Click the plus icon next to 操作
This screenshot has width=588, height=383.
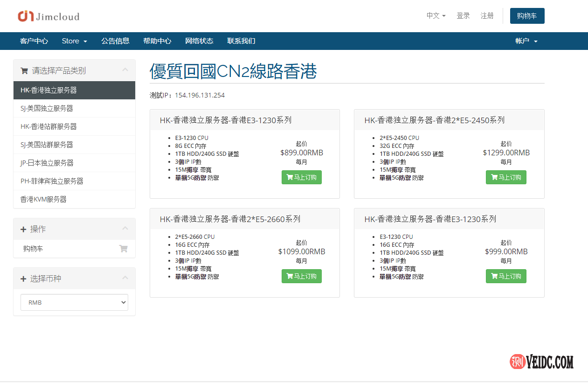point(24,230)
